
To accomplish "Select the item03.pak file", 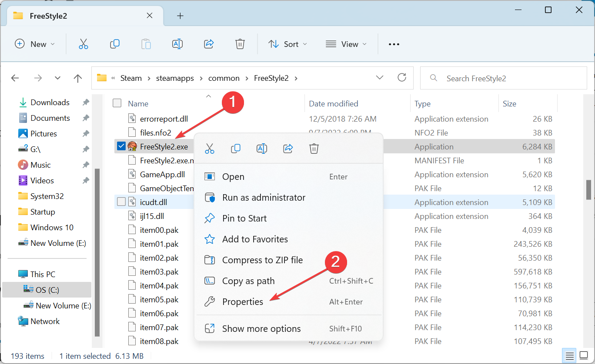I will pos(159,271).
